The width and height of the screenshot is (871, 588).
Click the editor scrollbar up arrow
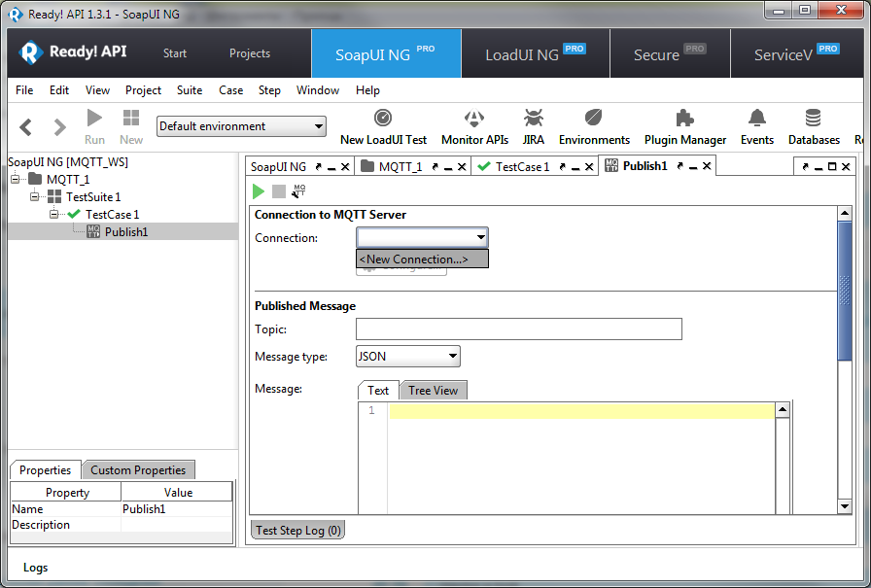click(x=845, y=213)
